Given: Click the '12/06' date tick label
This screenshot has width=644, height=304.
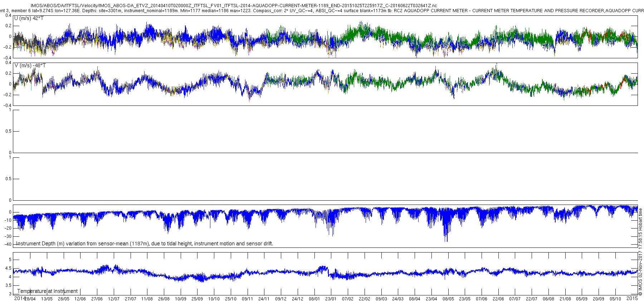Looking at the screenshot, I should (x=80, y=299).
